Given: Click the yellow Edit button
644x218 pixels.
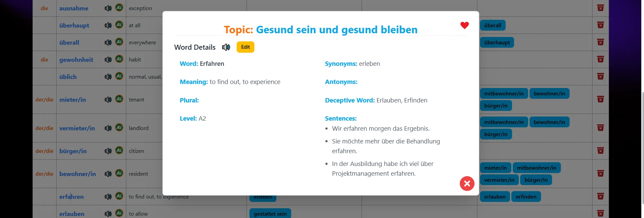Looking at the screenshot, I should [x=245, y=47].
